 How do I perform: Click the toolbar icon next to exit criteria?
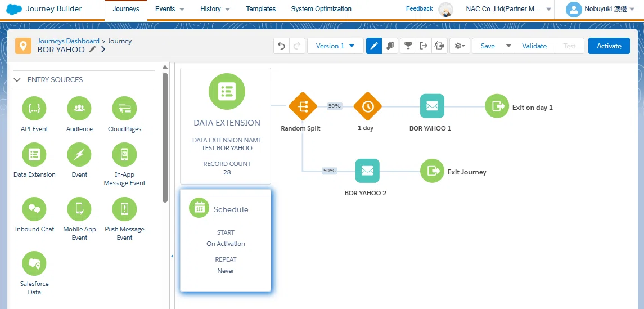(439, 46)
